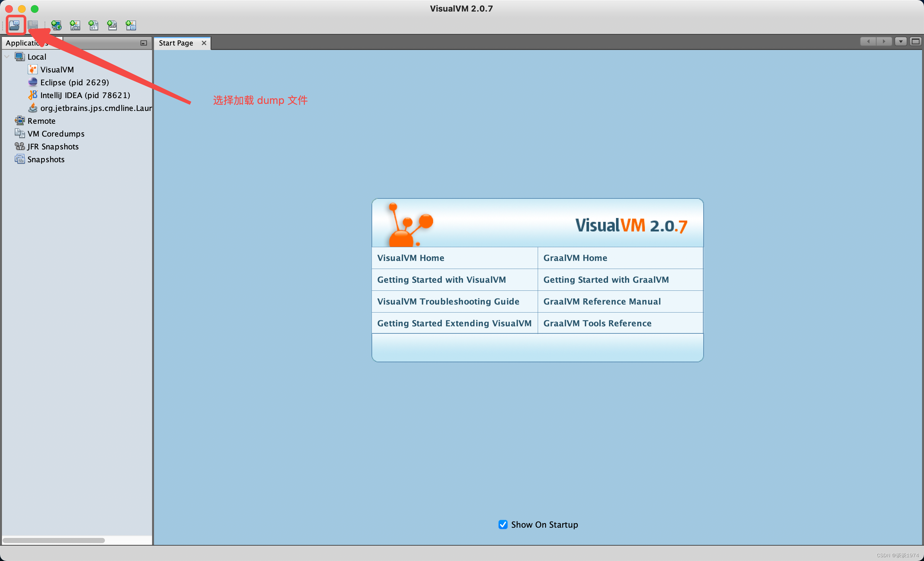This screenshot has height=561, width=924.
Task: Click the Load snapshot folder icon
Action: (x=15, y=25)
